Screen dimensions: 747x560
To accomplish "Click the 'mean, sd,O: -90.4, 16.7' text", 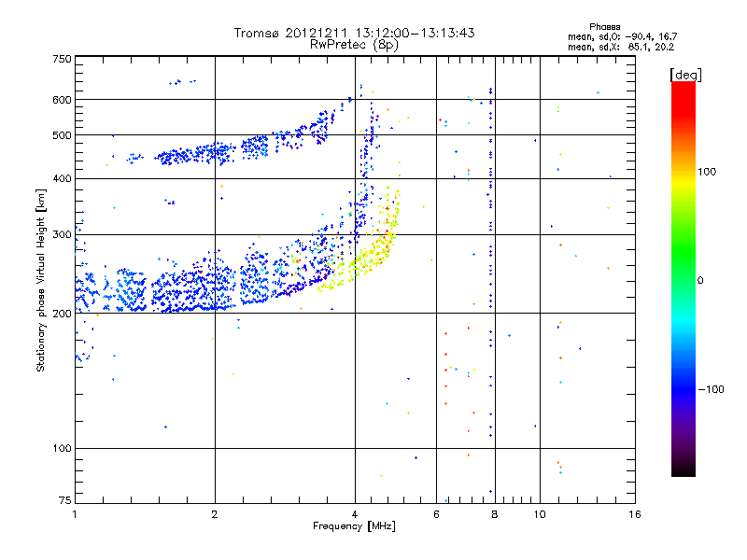I will pos(622,36).
